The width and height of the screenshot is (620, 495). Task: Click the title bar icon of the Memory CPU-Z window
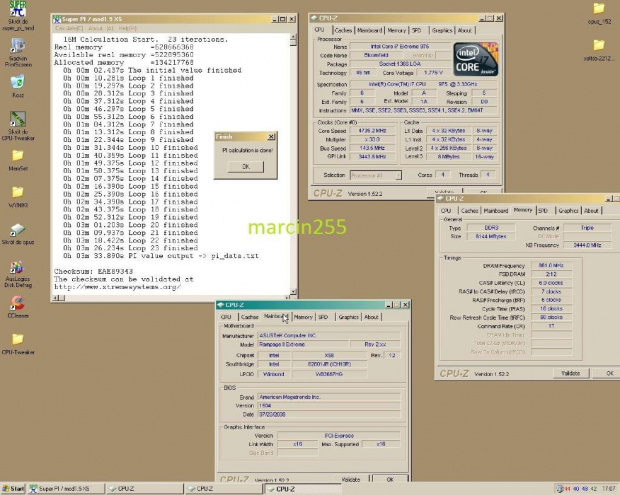(x=441, y=198)
